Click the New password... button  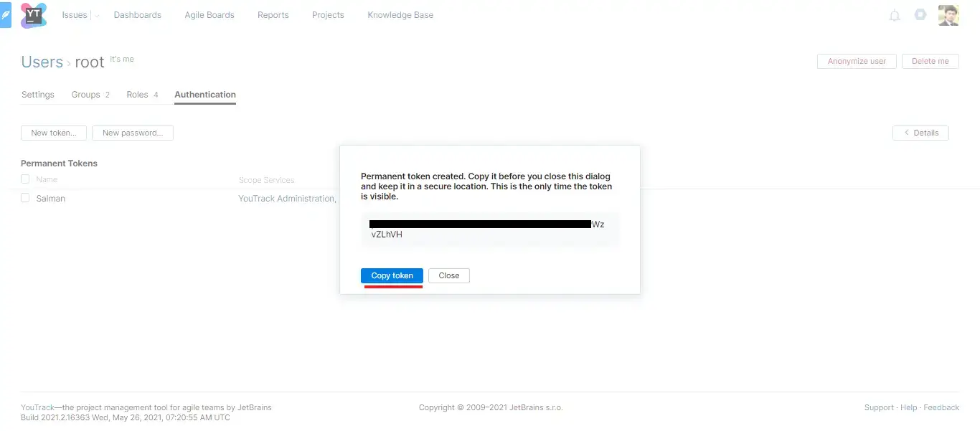click(x=133, y=133)
